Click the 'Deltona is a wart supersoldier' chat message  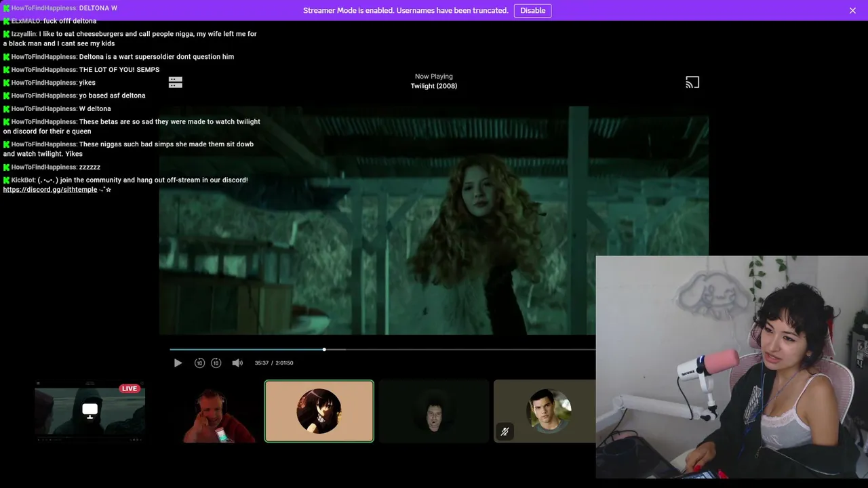click(157, 57)
